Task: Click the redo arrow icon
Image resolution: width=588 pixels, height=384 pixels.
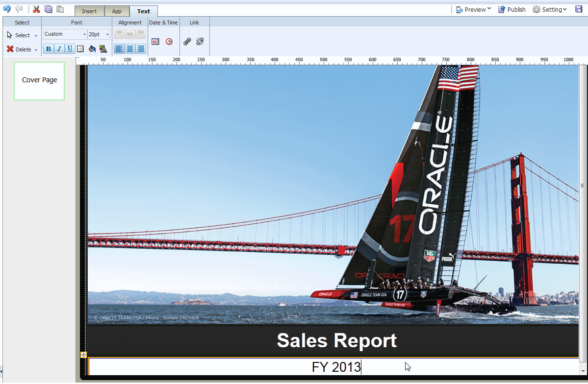Action: coord(19,9)
